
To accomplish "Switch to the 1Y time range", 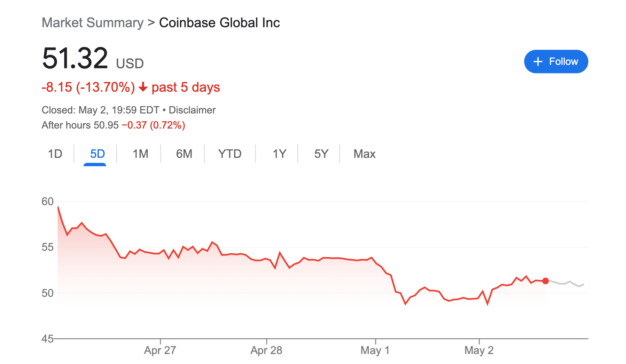I will pyautogui.click(x=279, y=154).
